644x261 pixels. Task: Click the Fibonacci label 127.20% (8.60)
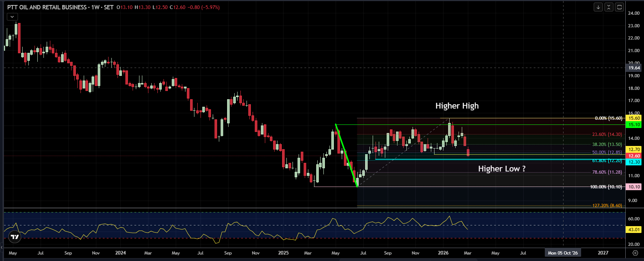pos(607,206)
